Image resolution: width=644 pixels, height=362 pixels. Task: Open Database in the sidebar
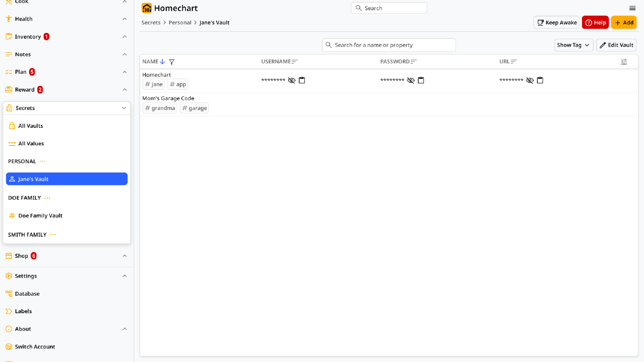27,294
